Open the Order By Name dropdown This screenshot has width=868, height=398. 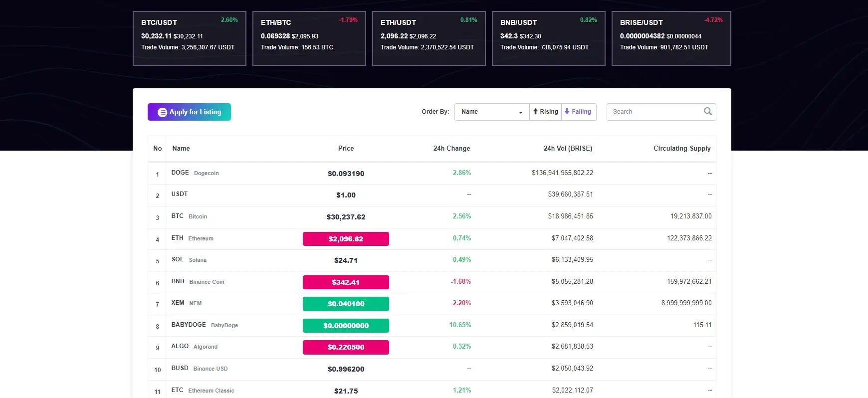[x=491, y=112]
